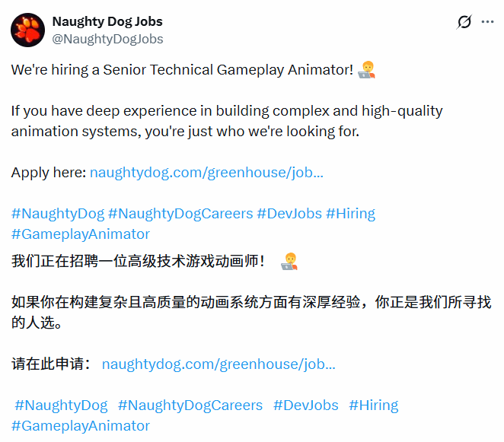Select #DevJobs hashtag in the Chinese translation
The width and height of the screenshot is (504, 442).
pos(305,405)
